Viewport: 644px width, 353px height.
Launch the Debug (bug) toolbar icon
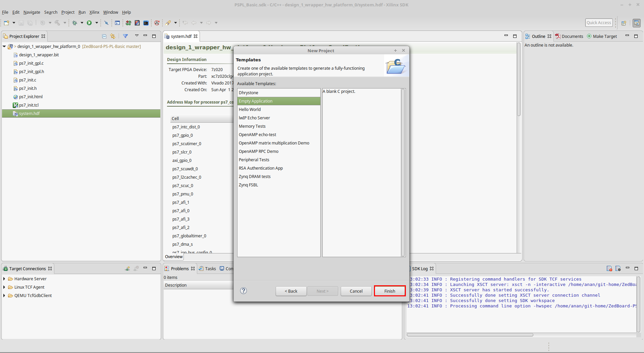tap(75, 23)
